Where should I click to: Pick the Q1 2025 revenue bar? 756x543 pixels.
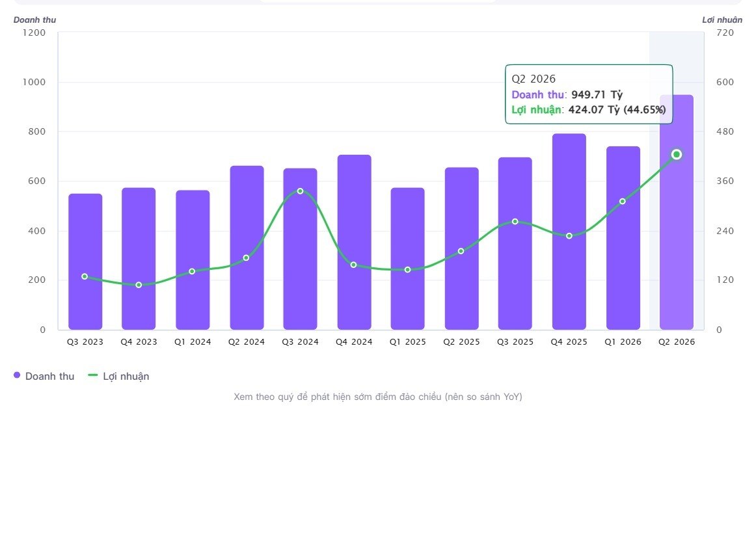pos(408,259)
